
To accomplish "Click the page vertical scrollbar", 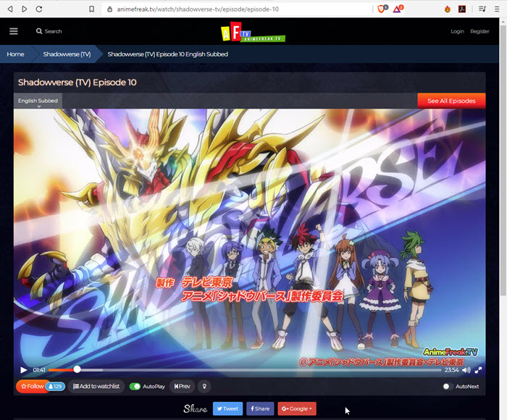I will click(x=503, y=159).
